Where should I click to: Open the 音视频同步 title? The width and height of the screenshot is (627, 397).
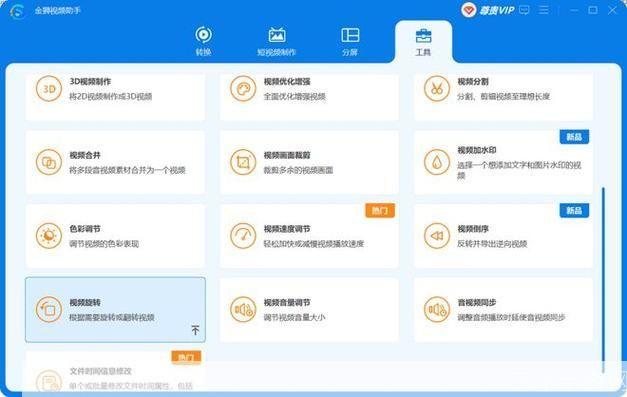coord(477,302)
